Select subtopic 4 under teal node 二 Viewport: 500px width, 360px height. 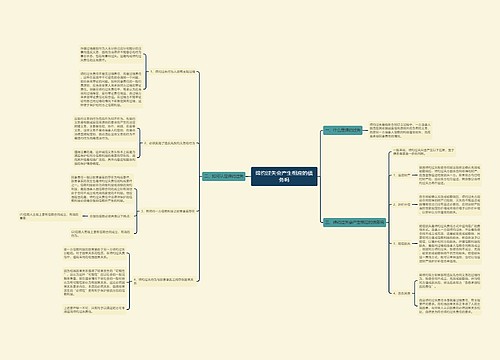[402, 294]
